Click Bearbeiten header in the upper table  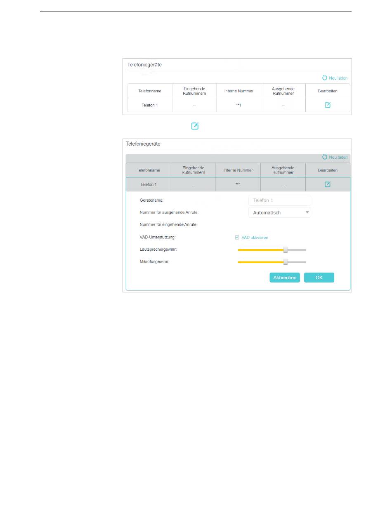[328, 91]
